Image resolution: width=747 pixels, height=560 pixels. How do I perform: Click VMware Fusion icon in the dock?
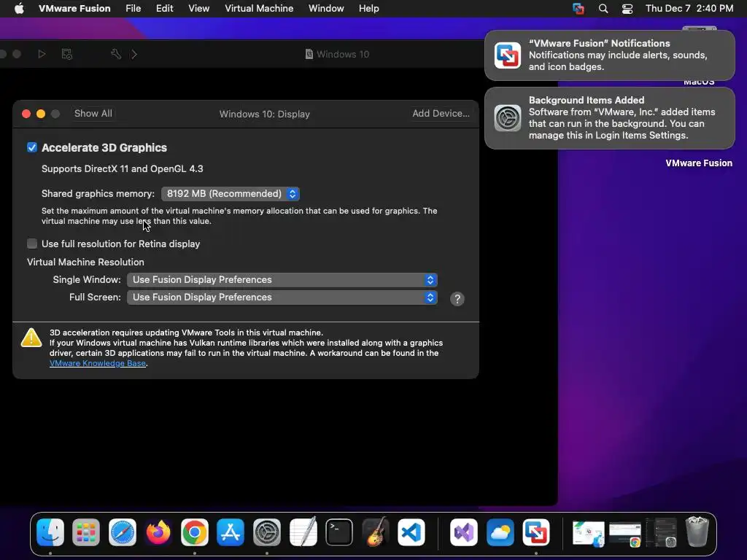click(536, 532)
